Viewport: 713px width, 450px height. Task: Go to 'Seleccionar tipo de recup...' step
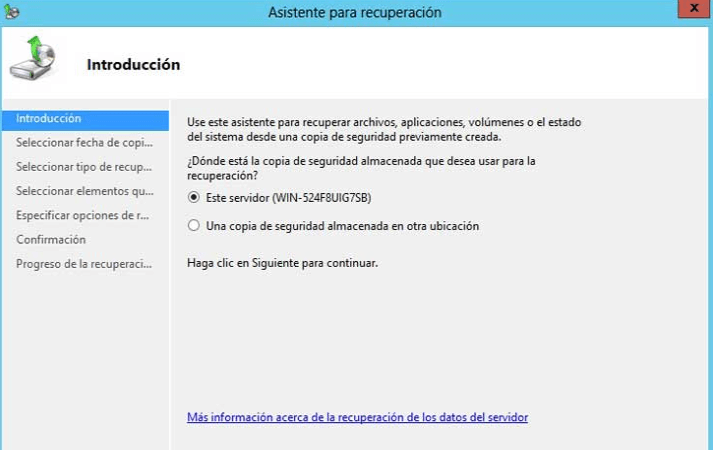click(x=84, y=167)
